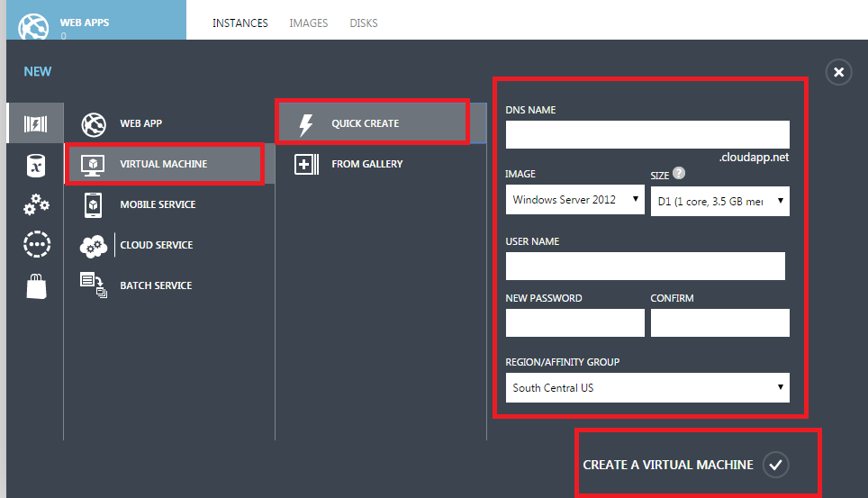
Task: Switch to the Disks tab
Action: click(364, 23)
